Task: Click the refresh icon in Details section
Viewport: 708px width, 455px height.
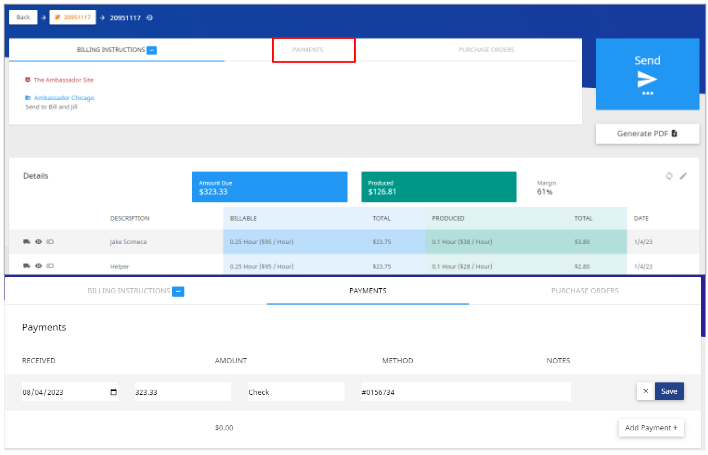Action: point(669,176)
